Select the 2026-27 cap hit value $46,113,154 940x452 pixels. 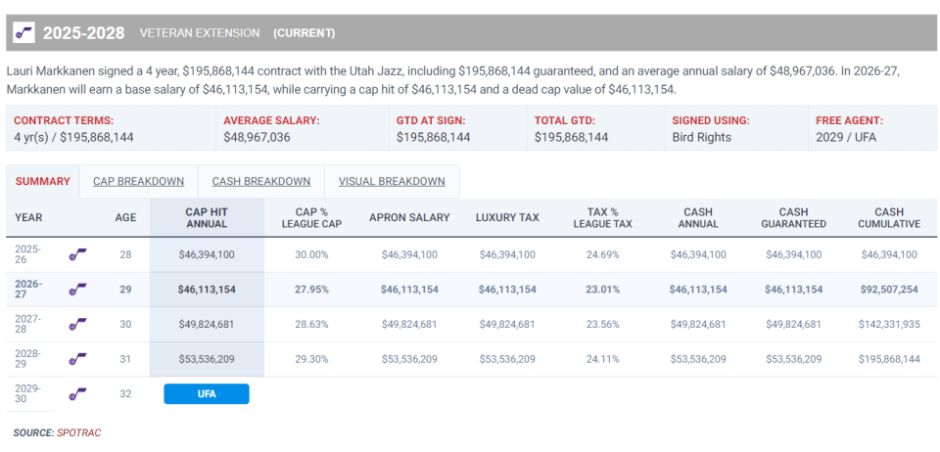[207, 290]
